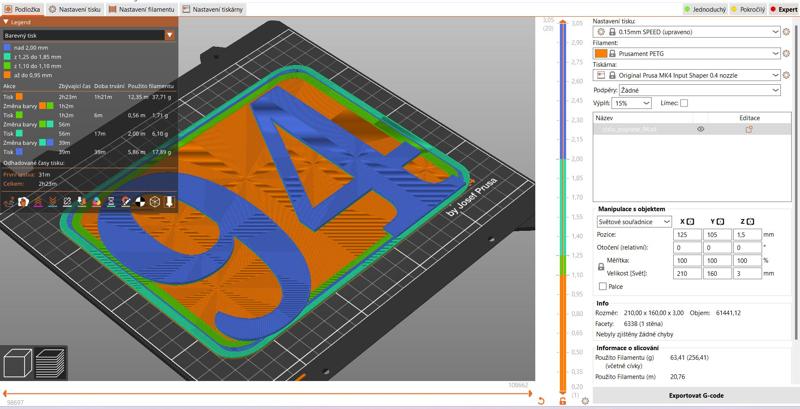Screen dimensions: 800x409
Task: Click the edit icon in Editace column
Action: [x=748, y=129]
